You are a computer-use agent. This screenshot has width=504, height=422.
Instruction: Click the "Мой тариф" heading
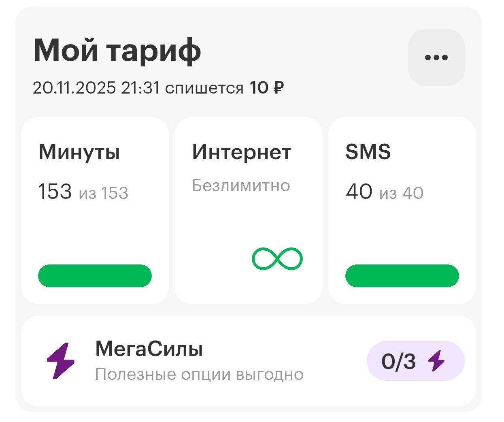(117, 51)
